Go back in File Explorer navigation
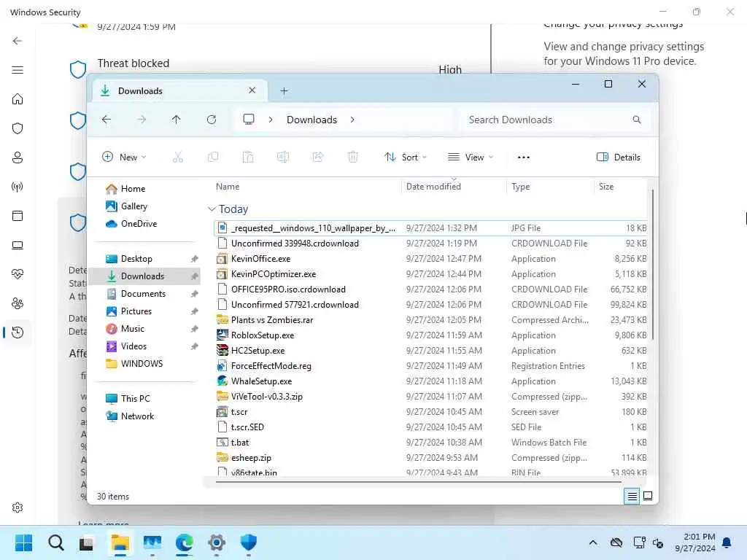The image size is (747, 560). (107, 120)
